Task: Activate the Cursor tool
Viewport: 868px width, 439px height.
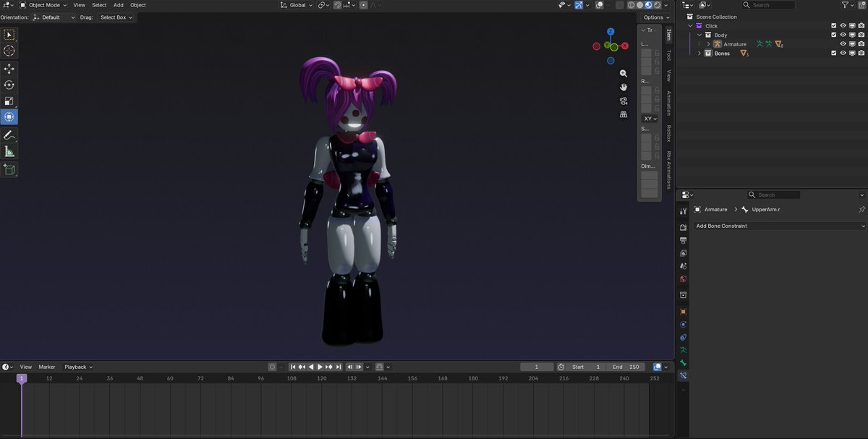Action: [9, 51]
